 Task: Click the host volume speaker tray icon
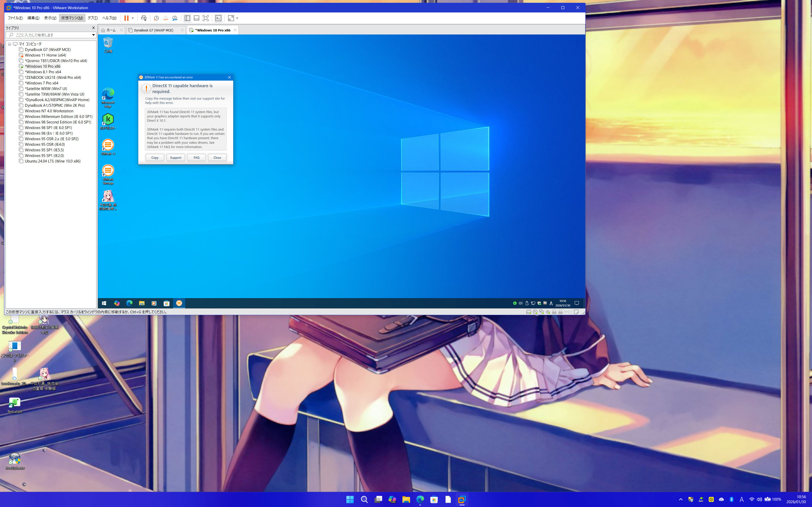click(x=759, y=499)
